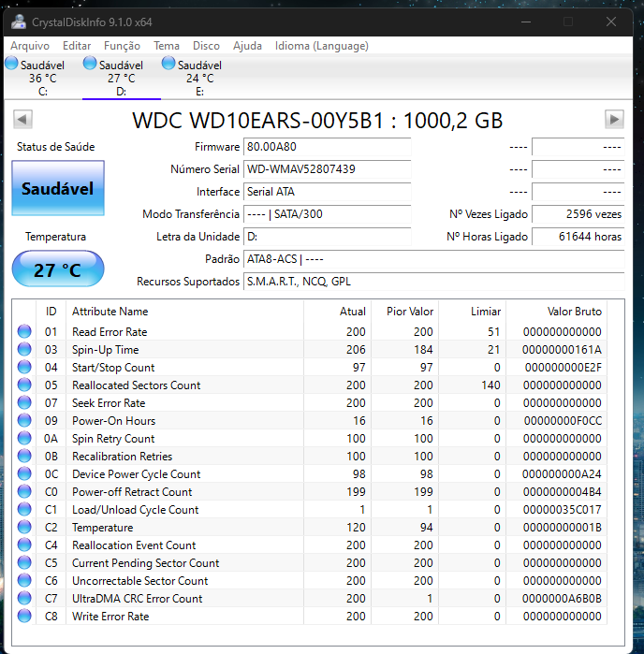Click the Padrão field ATA8-ACS
Image resolution: width=644 pixels, height=654 pixels.
point(434,259)
